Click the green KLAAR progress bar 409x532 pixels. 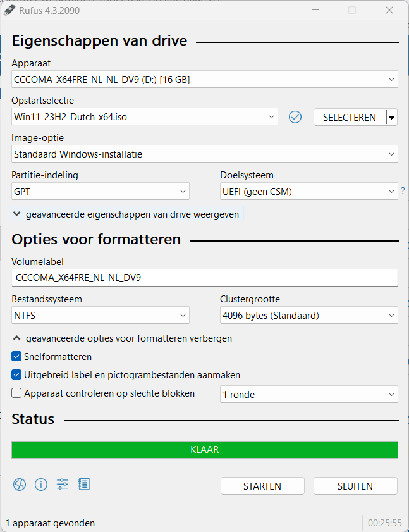click(x=205, y=450)
